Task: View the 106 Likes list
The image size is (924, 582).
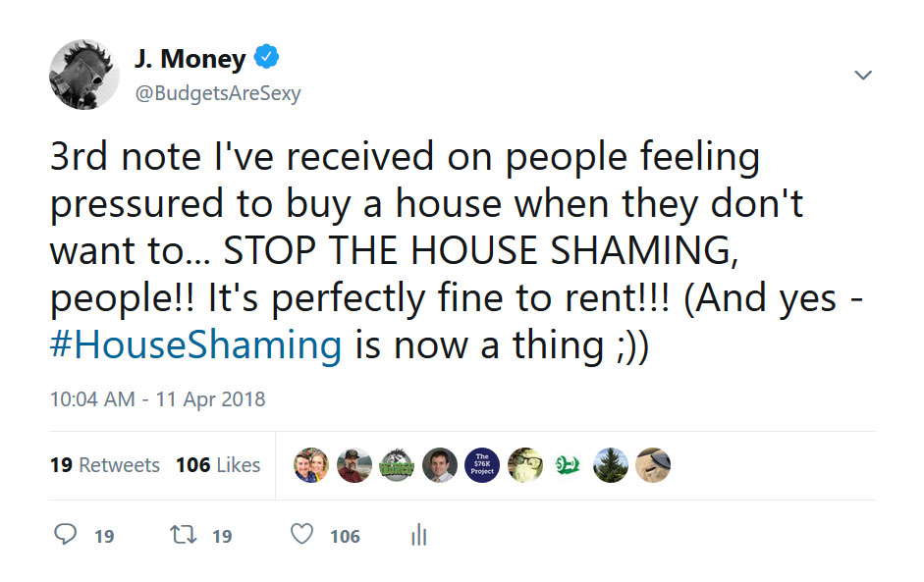Action: pyautogui.click(x=218, y=465)
